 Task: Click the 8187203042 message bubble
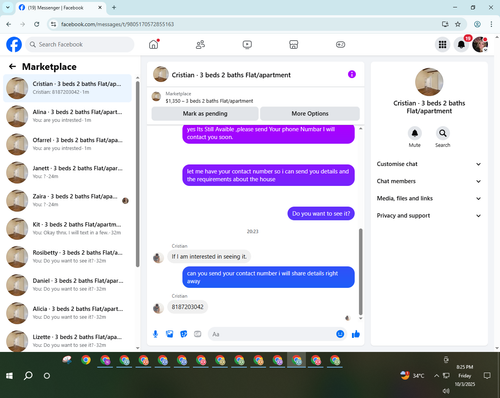187,307
